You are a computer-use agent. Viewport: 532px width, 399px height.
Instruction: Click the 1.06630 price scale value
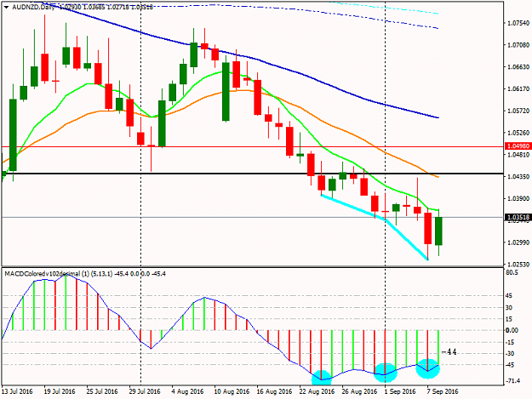(x=518, y=66)
